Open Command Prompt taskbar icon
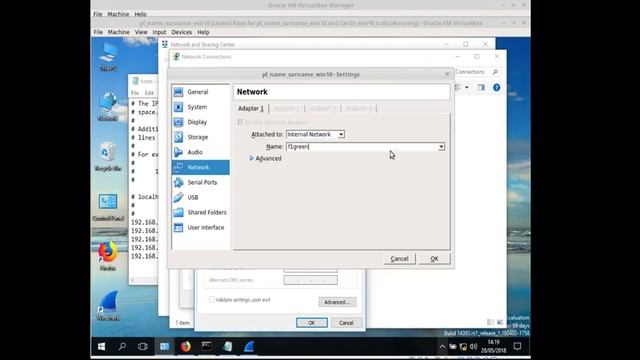Screen dimensions: 640x360 pos(207,347)
